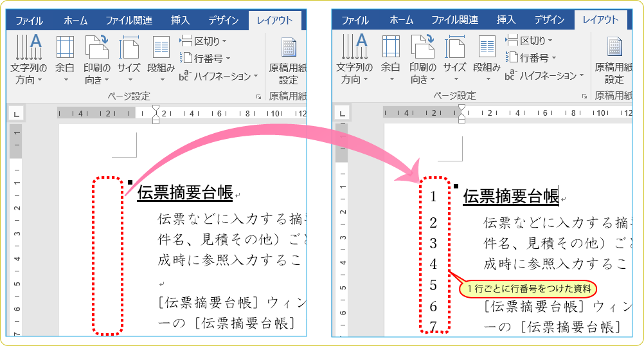
Task: Click the ruler indent marker in right window
Action: point(461,114)
